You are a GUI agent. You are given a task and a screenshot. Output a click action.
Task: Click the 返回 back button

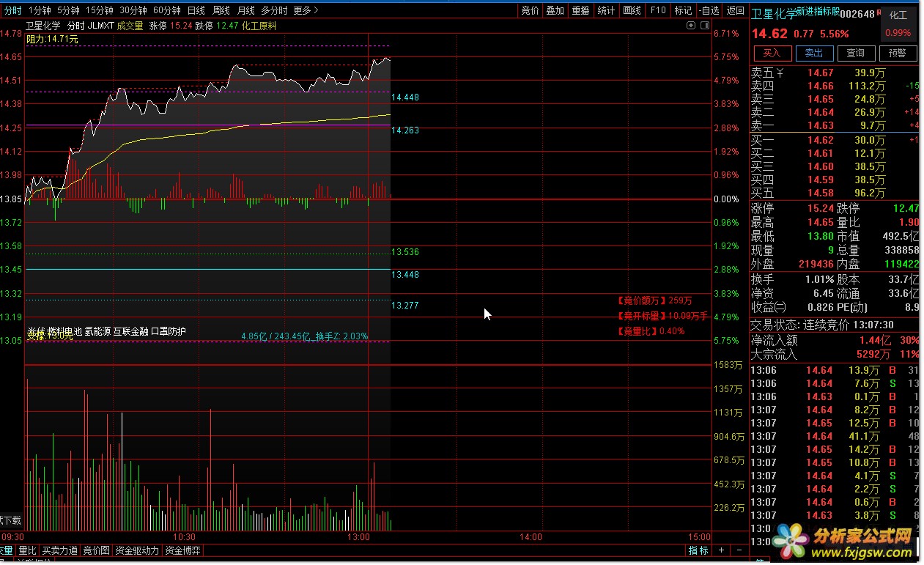click(735, 10)
